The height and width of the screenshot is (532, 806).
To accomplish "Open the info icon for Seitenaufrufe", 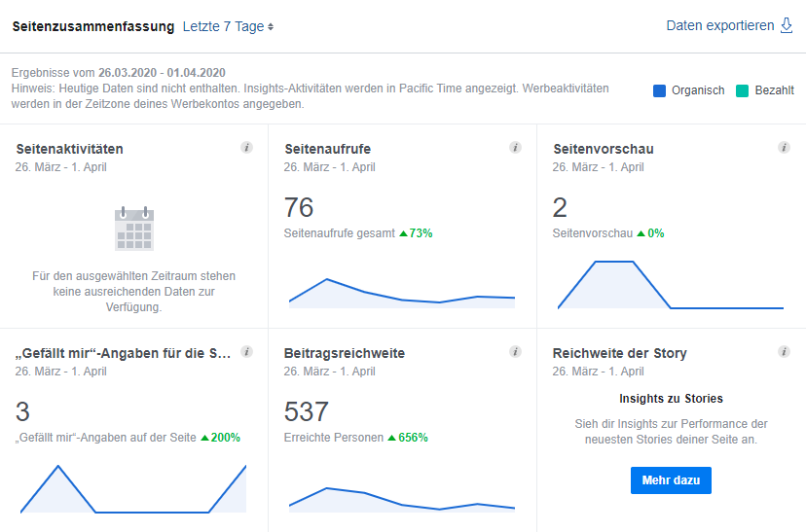I will [x=515, y=148].
